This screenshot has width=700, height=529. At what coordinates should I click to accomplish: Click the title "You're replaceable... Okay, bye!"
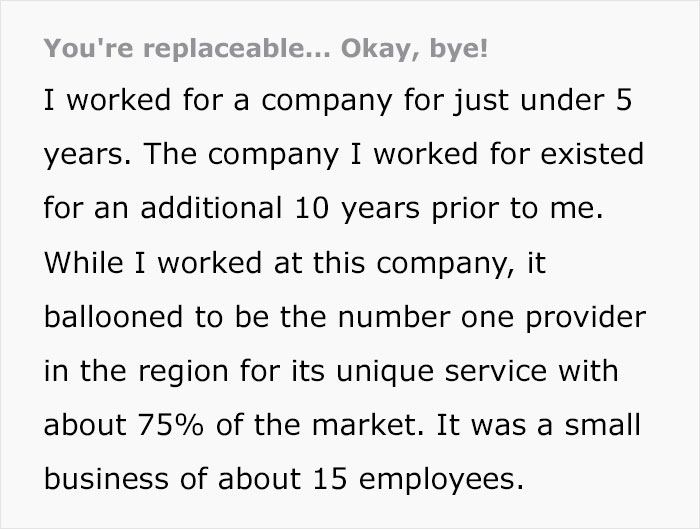point(267,49)
